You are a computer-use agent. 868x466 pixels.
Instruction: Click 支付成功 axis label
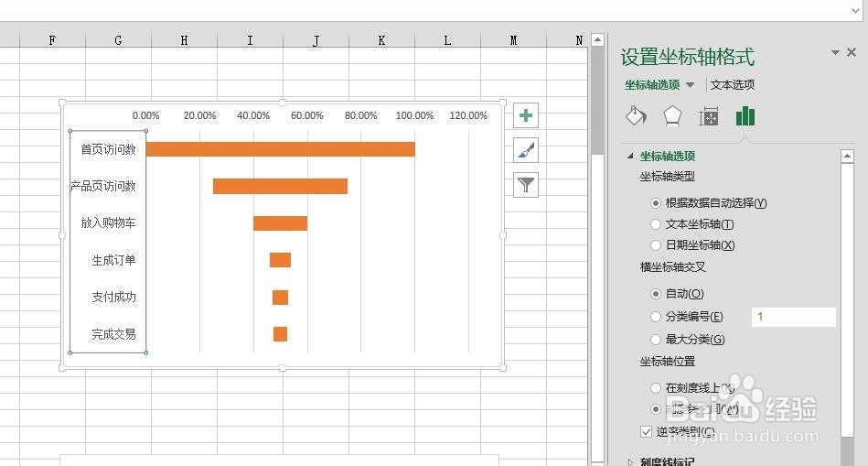(x=114, y=297)
